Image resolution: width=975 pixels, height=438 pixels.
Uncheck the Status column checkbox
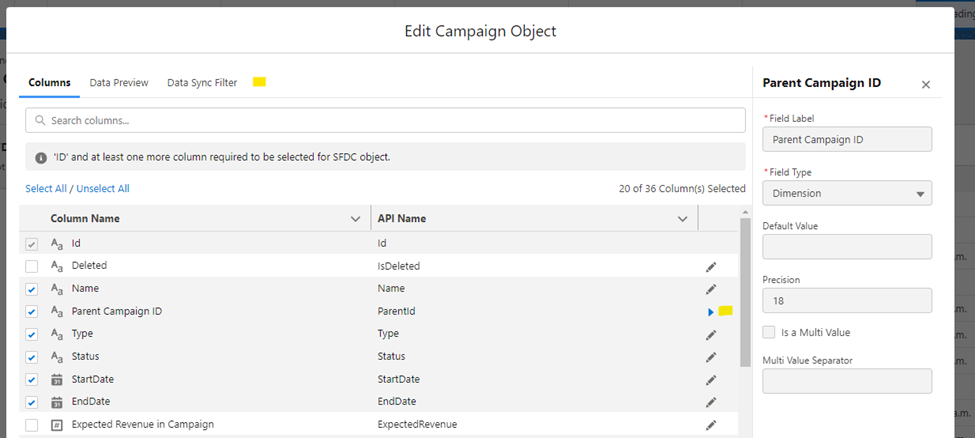[32, 357]
